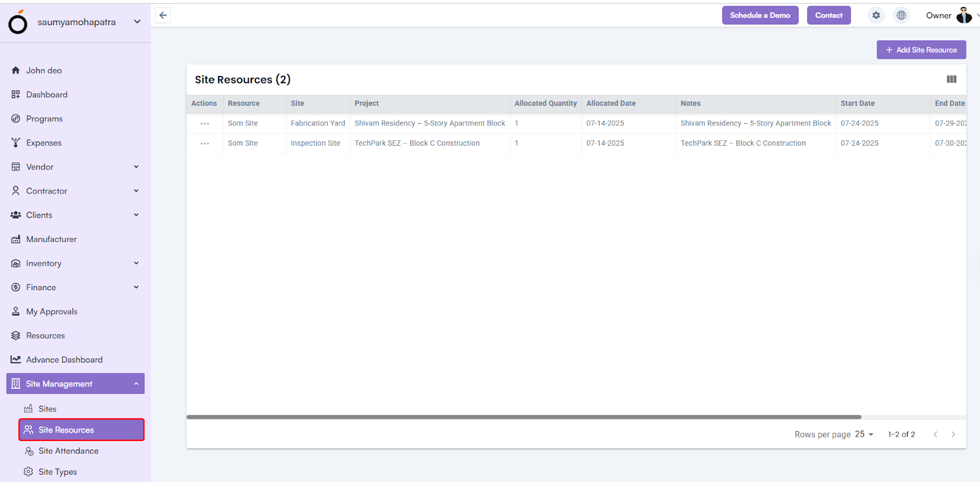Click the home icon beside John deo

click(16, 70)
